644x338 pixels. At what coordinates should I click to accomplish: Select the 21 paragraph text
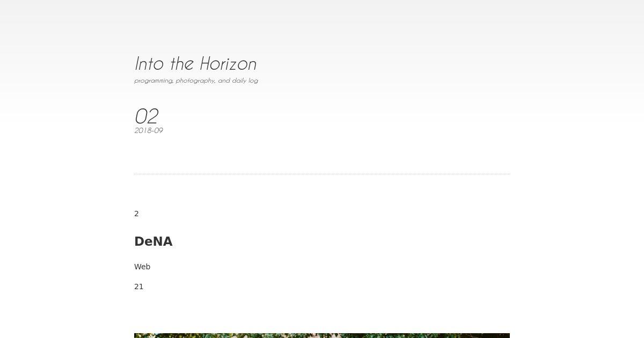(x=139, y=286)
